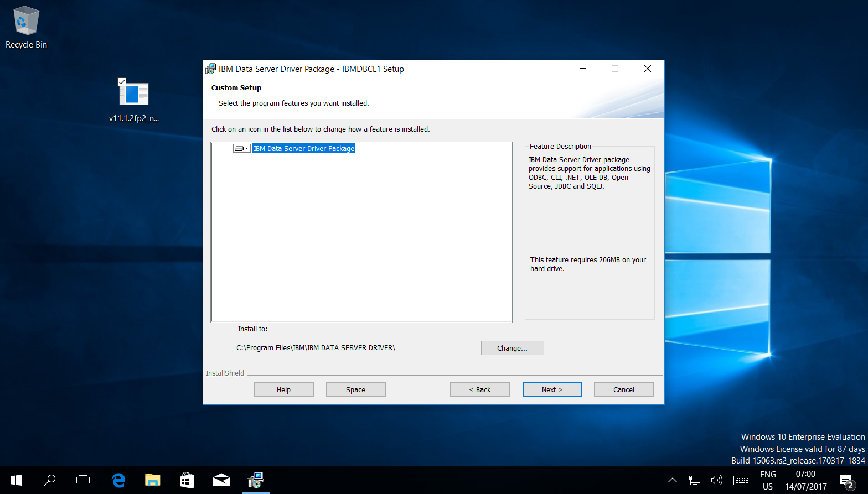
Task: Open Help for Custom Setup
Action: tap(283, 389)
